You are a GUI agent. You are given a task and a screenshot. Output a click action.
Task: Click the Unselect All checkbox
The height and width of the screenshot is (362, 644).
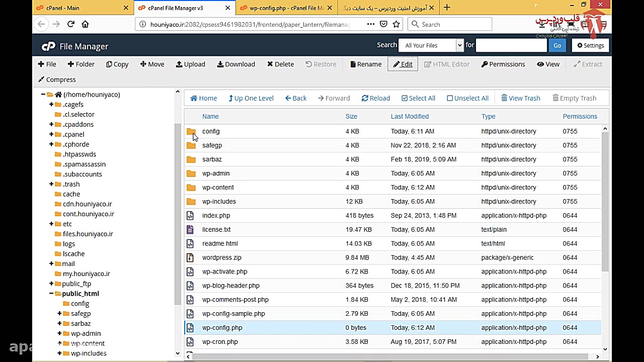pyautogui.click(x=450, y=98)
